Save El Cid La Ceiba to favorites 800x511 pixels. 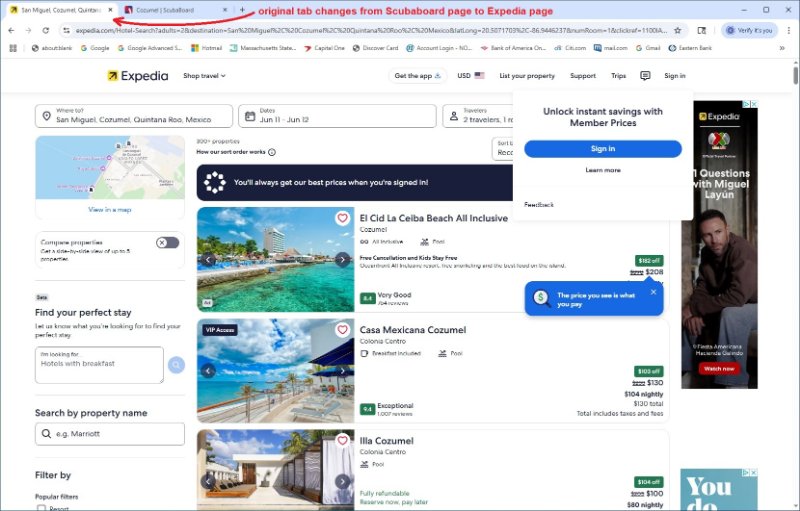pos(342,218)
